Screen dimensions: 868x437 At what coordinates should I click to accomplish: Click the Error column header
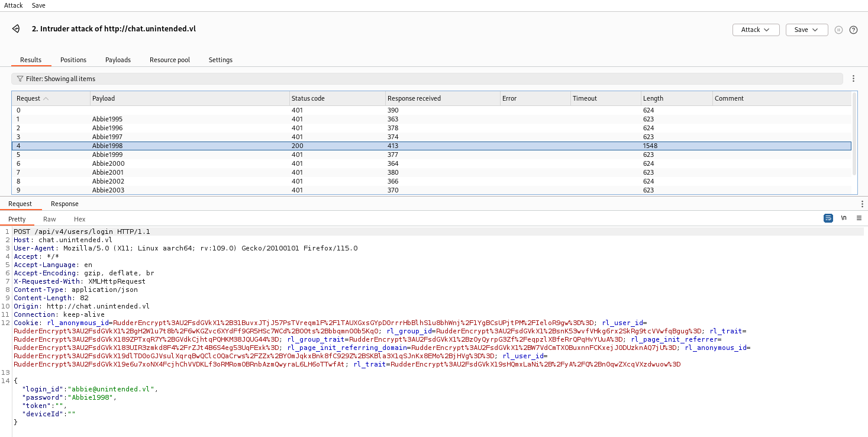point(535,98)
